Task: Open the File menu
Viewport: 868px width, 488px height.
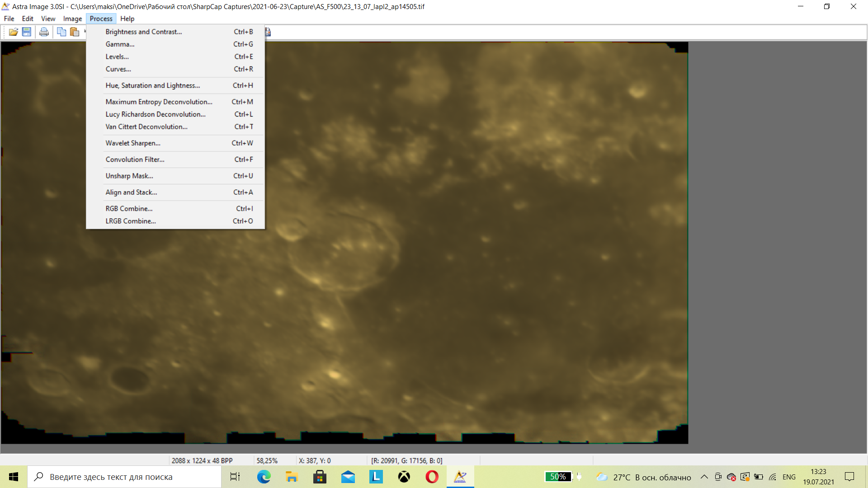Action: coord(9,19)
